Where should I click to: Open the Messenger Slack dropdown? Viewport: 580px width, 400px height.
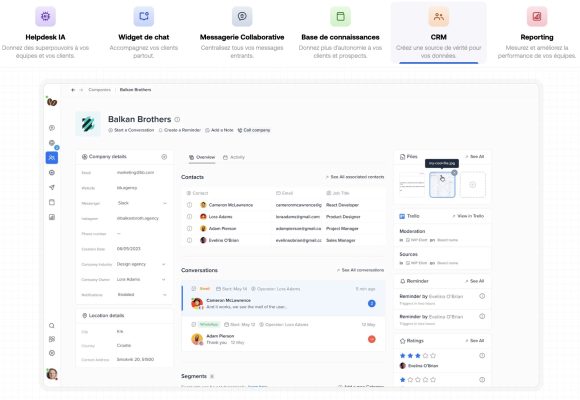pyautogui.click(x=142, y=203)
